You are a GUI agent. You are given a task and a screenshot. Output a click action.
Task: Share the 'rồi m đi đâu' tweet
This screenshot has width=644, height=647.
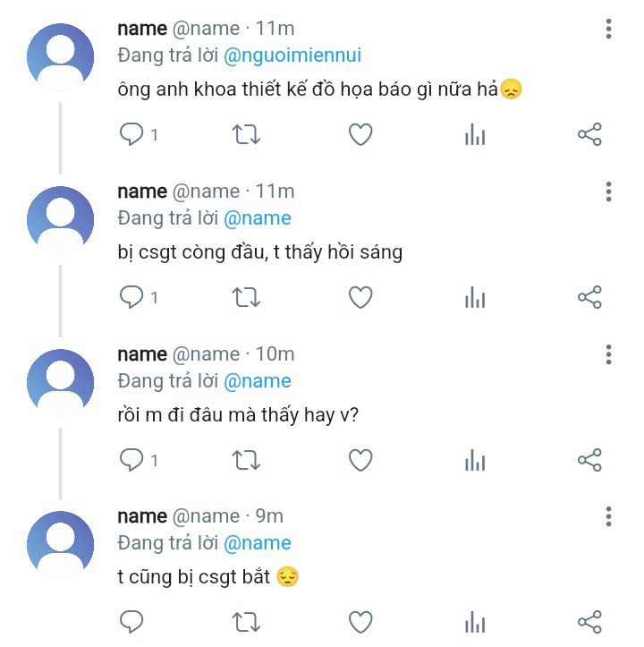589,460
